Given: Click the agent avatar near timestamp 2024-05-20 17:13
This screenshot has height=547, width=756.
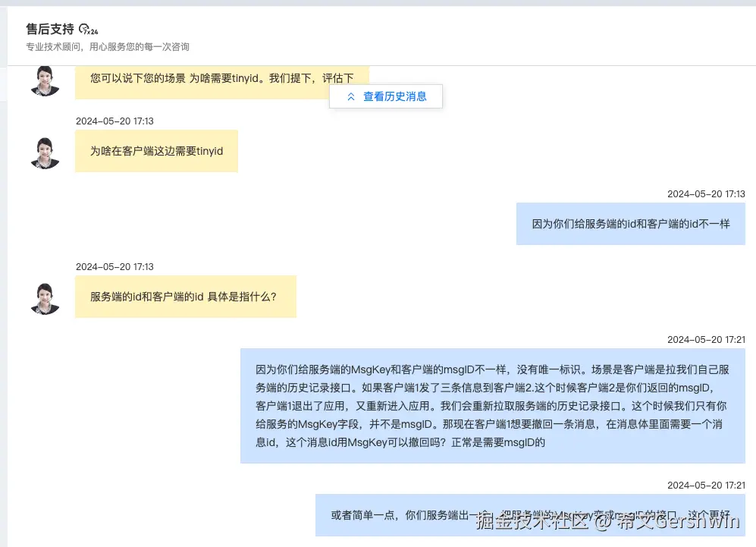Looking at the screenshot, I should click(45, 151).
